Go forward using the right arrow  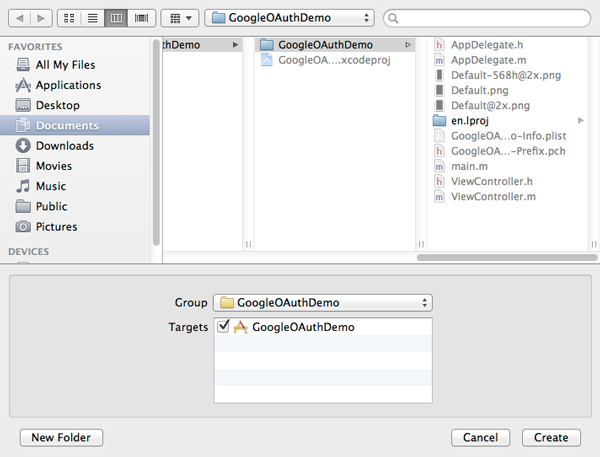tap(42, 18)
